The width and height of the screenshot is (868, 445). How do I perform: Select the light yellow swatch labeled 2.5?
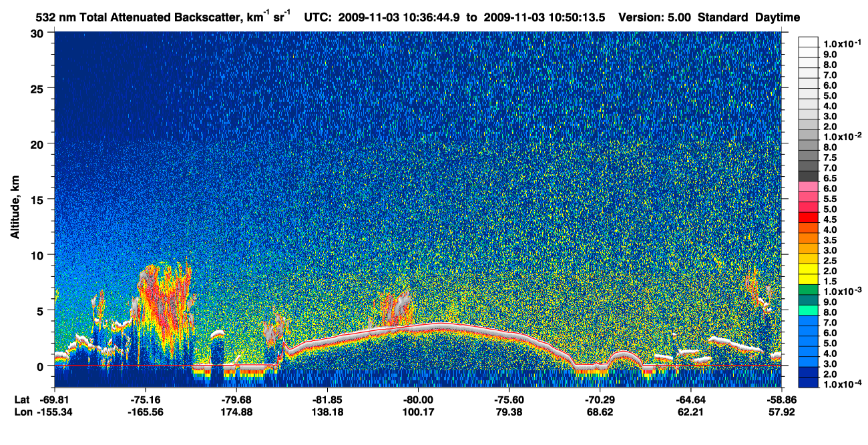[808, 259]
